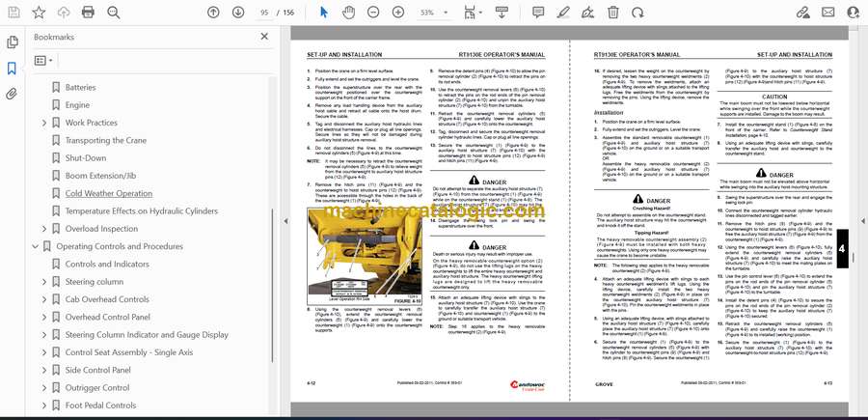Go to next page arrow
This screenshot has height=420, width=868.
[x=238, y=13]
